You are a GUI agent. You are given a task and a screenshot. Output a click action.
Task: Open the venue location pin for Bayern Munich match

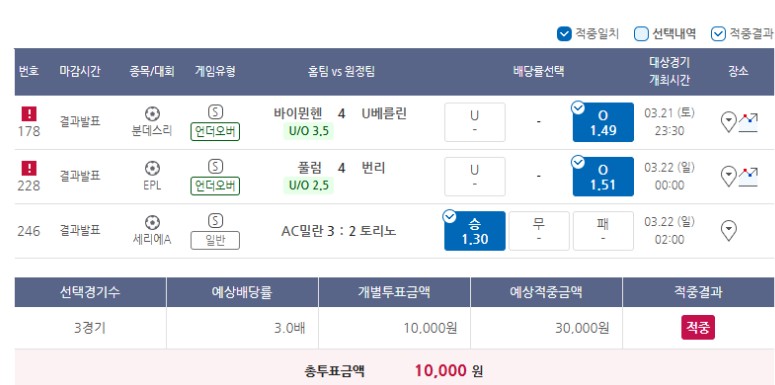coord(729,122)
